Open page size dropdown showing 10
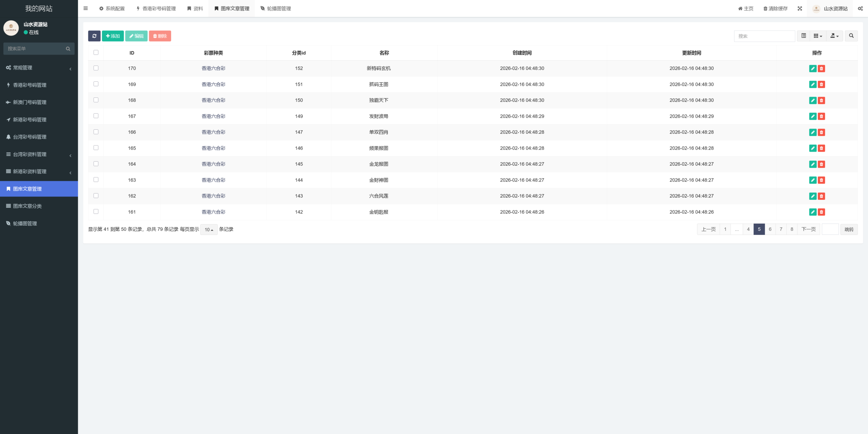This screenshot has height=434, width=868. coord(209,230)
